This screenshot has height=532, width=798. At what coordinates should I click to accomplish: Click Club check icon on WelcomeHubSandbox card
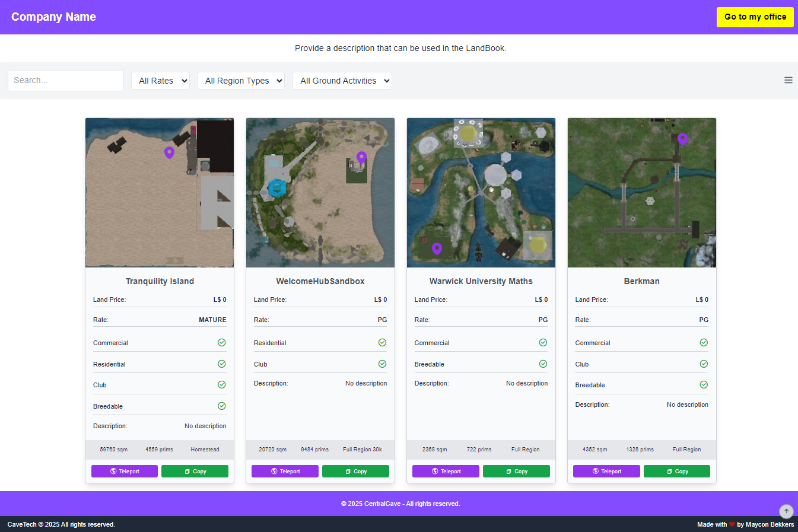pos(382,364)
